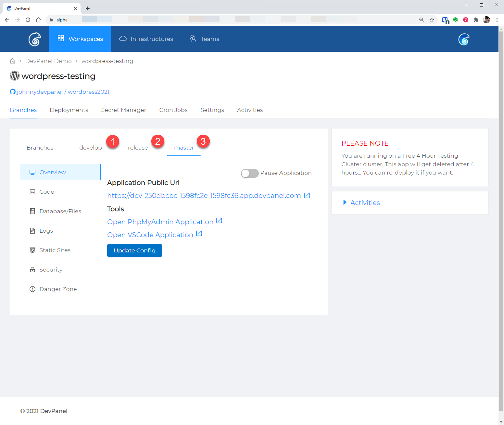
Task: Click external icon next to VSCode link
Action: pyautogui.click(x=199, y=234)
